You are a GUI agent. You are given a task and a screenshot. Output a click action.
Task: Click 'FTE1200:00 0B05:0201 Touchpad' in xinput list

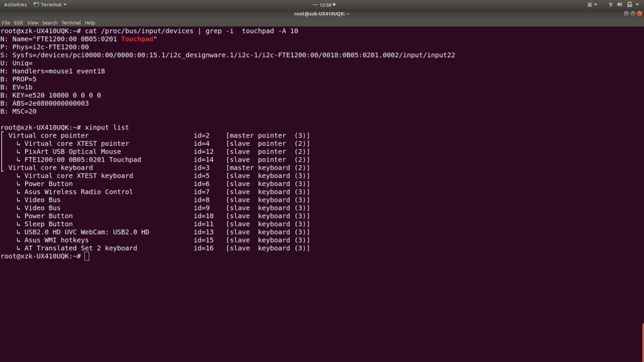tap(82, 160)
